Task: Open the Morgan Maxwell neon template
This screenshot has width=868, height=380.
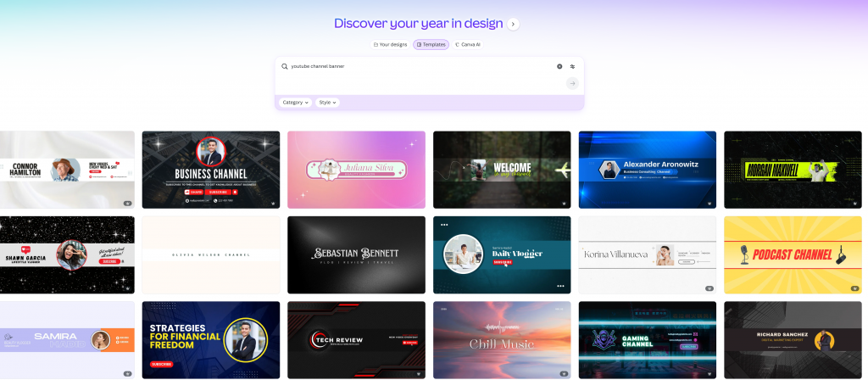Action: click(793, 170)
